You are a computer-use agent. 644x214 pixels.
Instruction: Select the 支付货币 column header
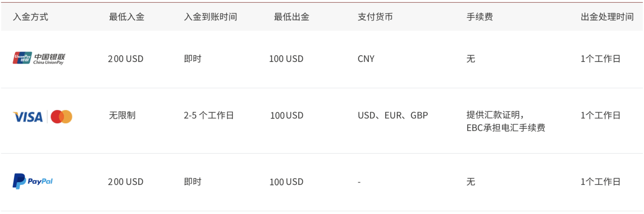tap(375, 17)
